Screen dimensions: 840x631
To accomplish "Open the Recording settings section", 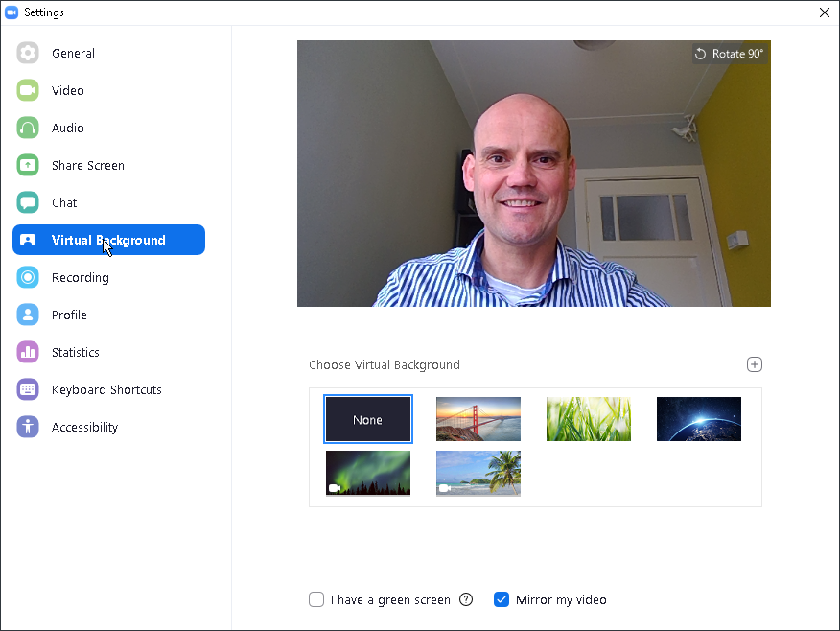I will (80, 277).
